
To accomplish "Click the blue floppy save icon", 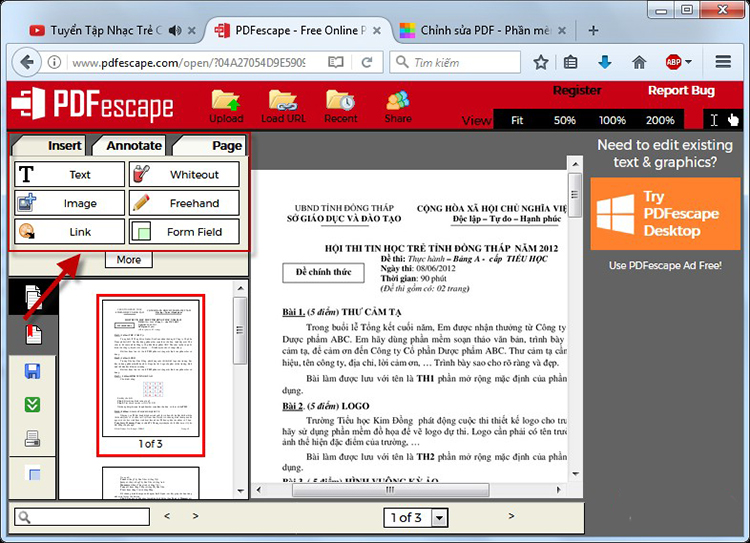I will coord(33,371).
